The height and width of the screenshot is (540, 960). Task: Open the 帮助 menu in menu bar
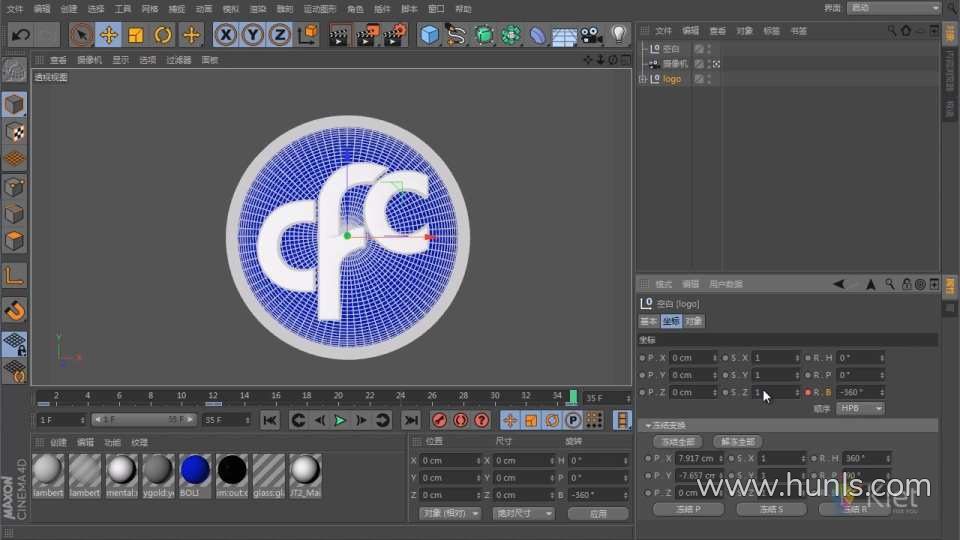[463, 9]
